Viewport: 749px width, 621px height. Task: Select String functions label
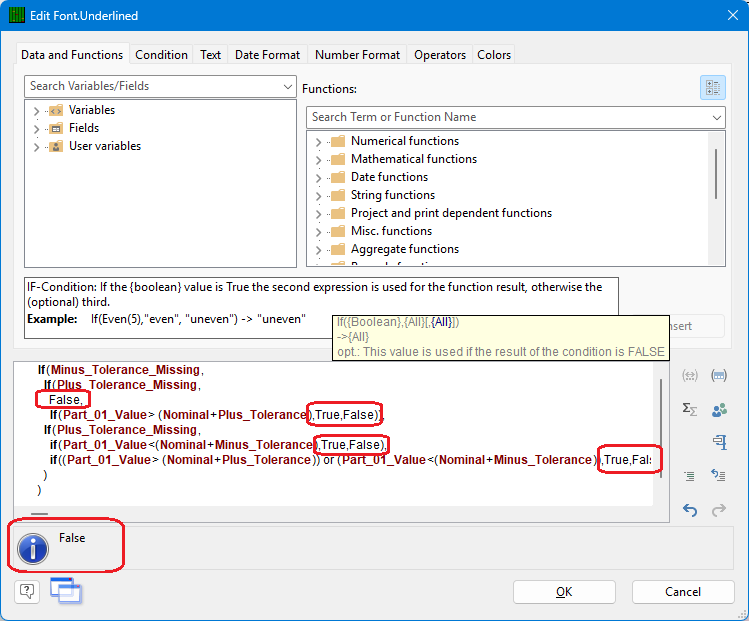click(x=393, y=195)
